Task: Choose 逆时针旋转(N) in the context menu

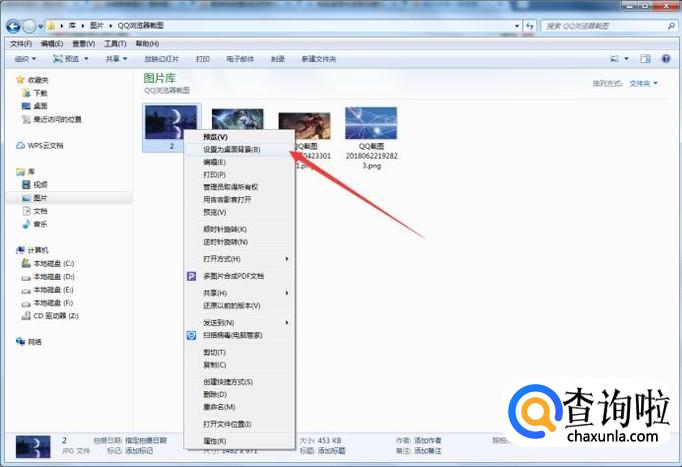Action: tap(238, 242)
